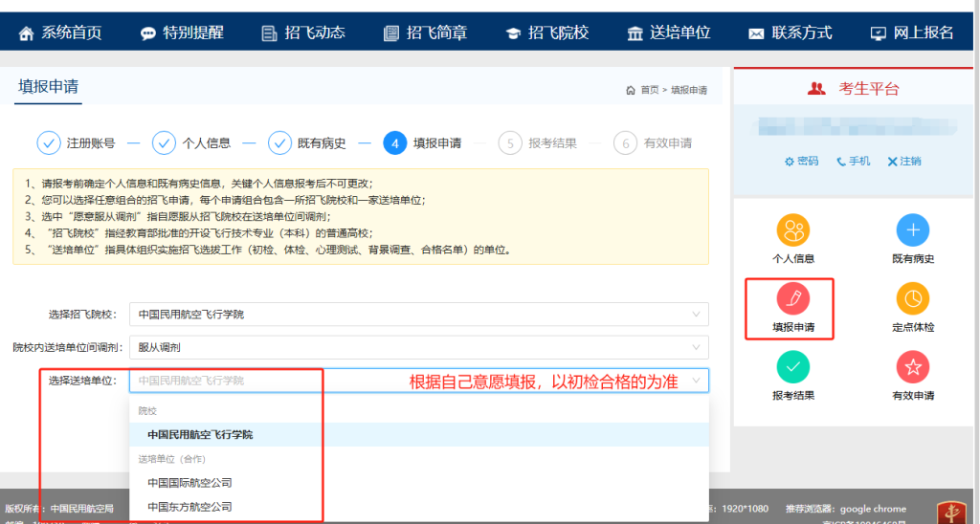Viewport: 980px width, 524px height.
Task: Click the 注销 logout link
Action: pos(904,162)
